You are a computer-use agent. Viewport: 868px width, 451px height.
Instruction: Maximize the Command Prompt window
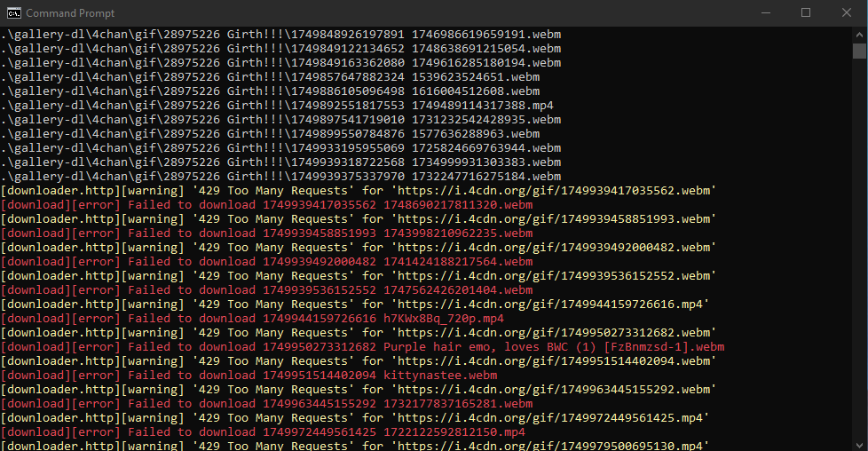806,12
